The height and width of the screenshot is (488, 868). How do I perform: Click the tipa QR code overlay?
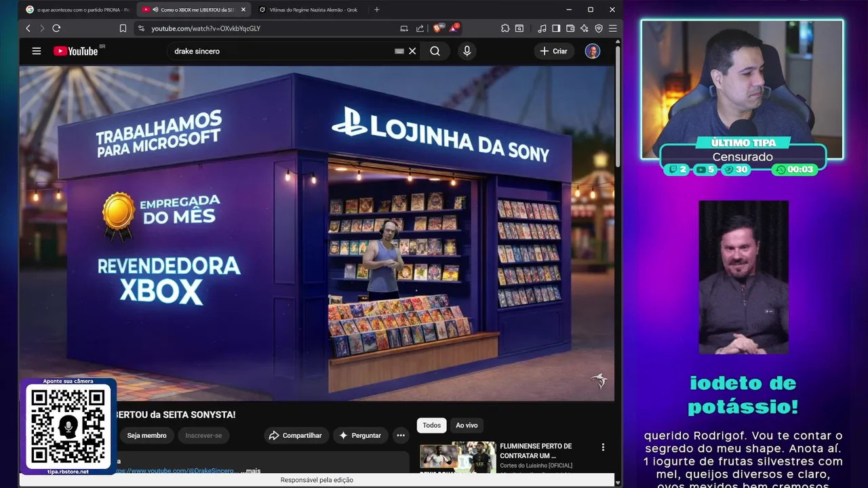[68, 427]
